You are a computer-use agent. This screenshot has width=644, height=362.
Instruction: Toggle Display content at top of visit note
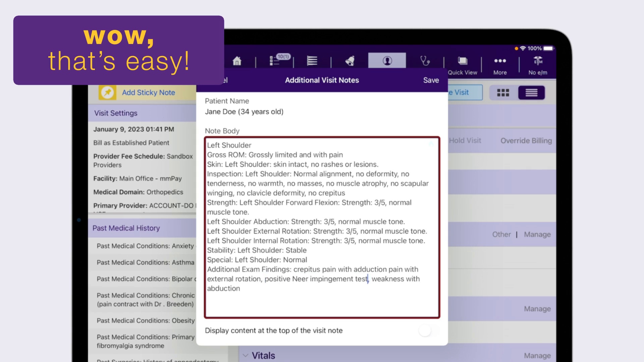(x=429, y=330)
